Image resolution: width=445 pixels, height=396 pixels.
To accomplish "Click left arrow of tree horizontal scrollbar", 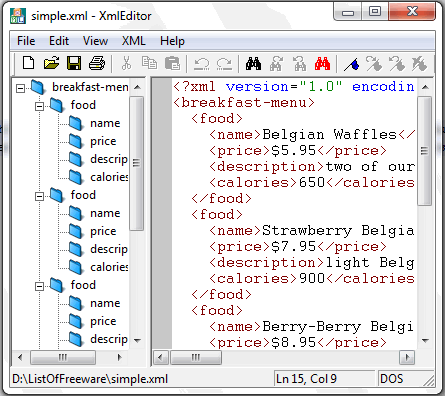I will [20, 358].
